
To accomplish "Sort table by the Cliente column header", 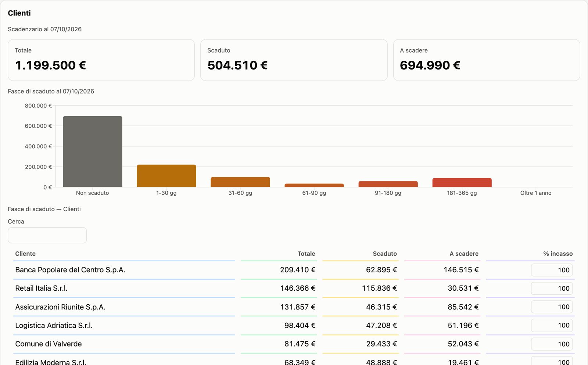I will (x=25, y=254).
